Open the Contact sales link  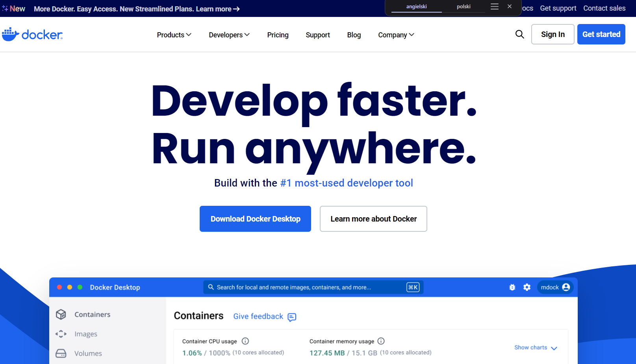pyautogui.click(x=604, y=8)
